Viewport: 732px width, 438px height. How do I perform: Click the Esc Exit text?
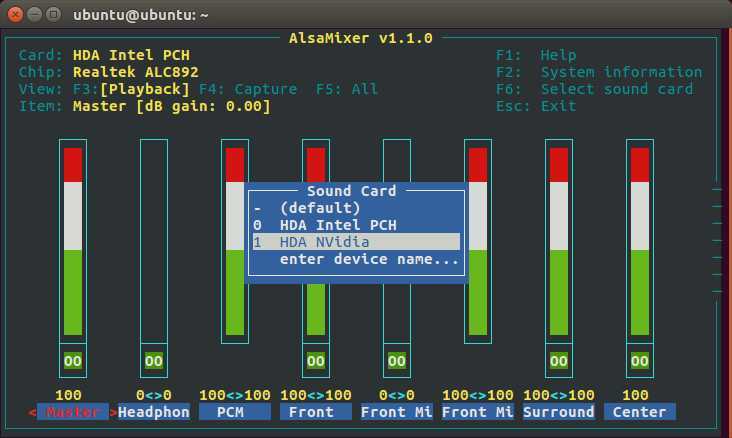coord(536,106)
